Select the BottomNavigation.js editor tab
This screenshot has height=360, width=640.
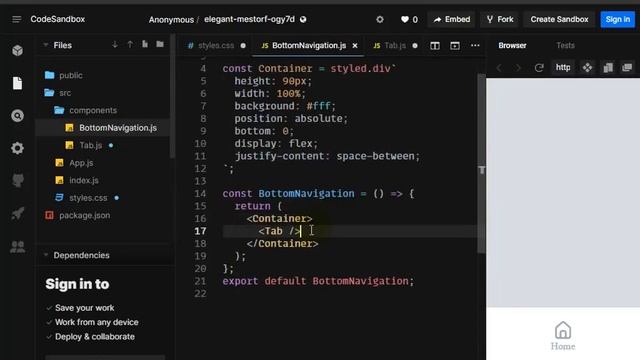tap(309, 46)
